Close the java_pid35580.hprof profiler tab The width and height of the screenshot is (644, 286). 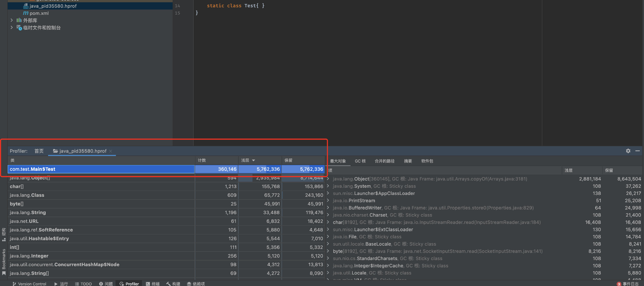pos(111,151)
